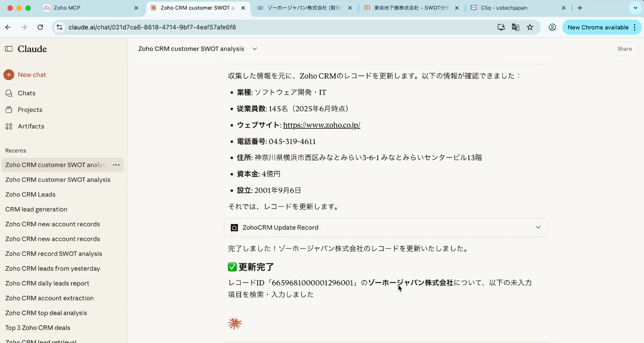Click the Recents label in sidebar

(x=16, y=151)
